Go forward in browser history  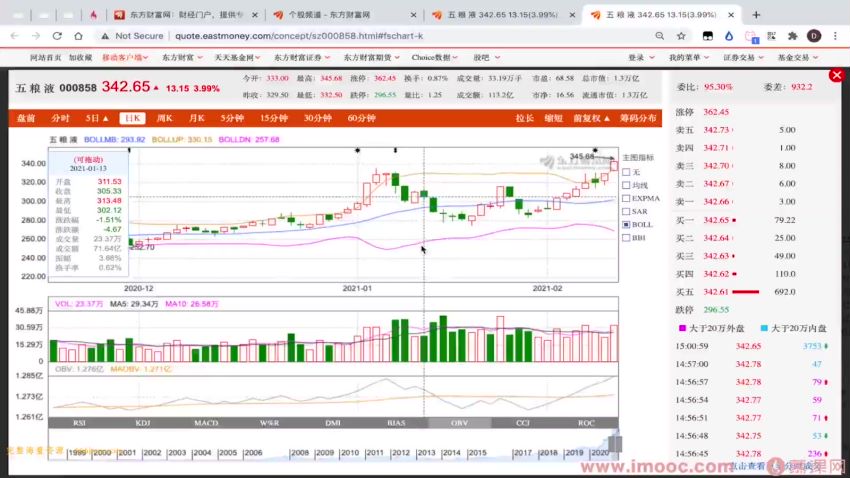[36, 36]
